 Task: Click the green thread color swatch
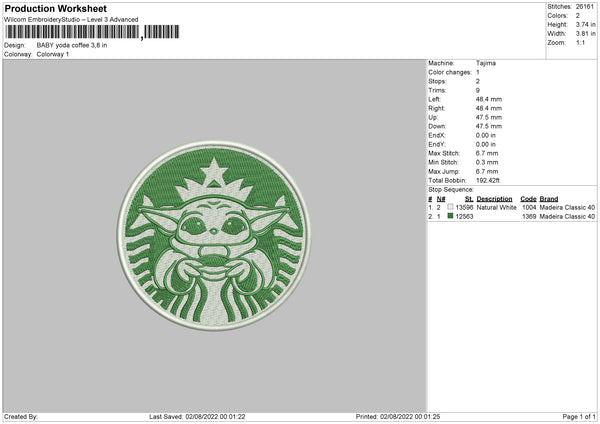coord(450,216)
